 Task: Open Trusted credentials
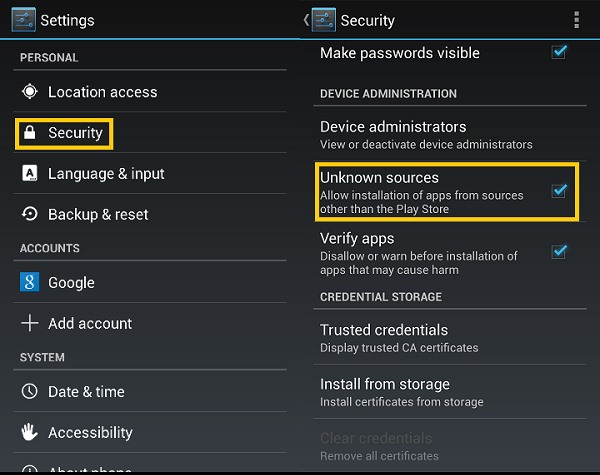tap(450, 338)
